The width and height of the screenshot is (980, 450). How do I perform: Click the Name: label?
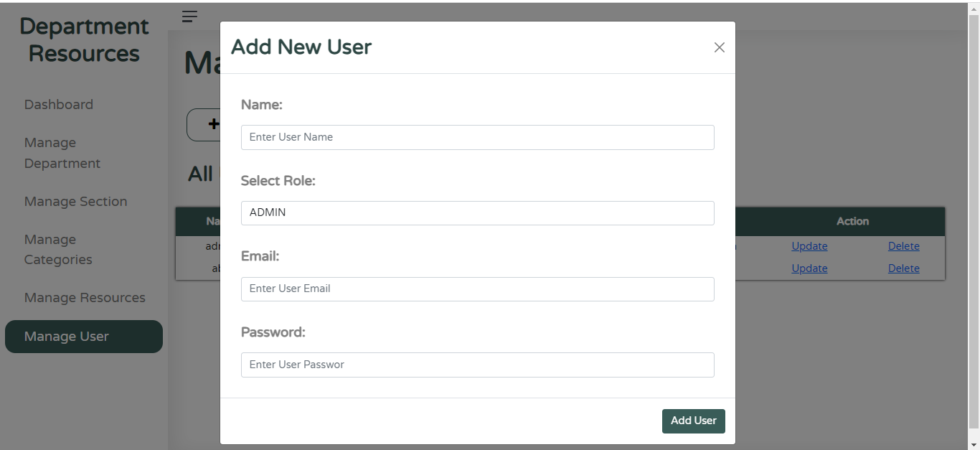(x=262, y=105)
